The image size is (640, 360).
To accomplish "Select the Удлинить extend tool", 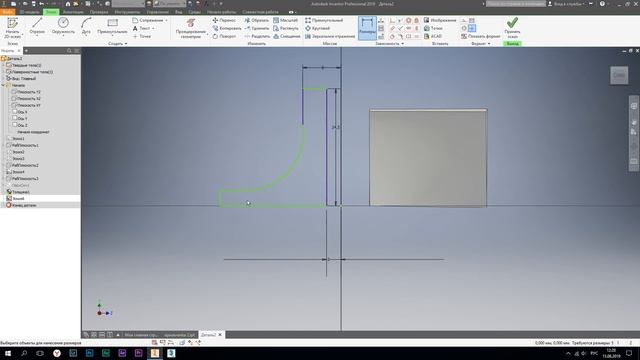I will pos(257,28).
